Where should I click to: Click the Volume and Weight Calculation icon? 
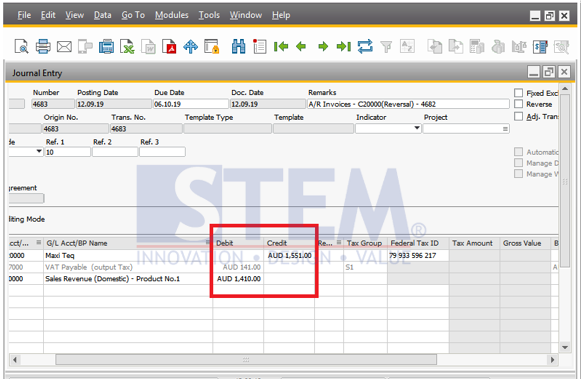(x=519, y=47)
